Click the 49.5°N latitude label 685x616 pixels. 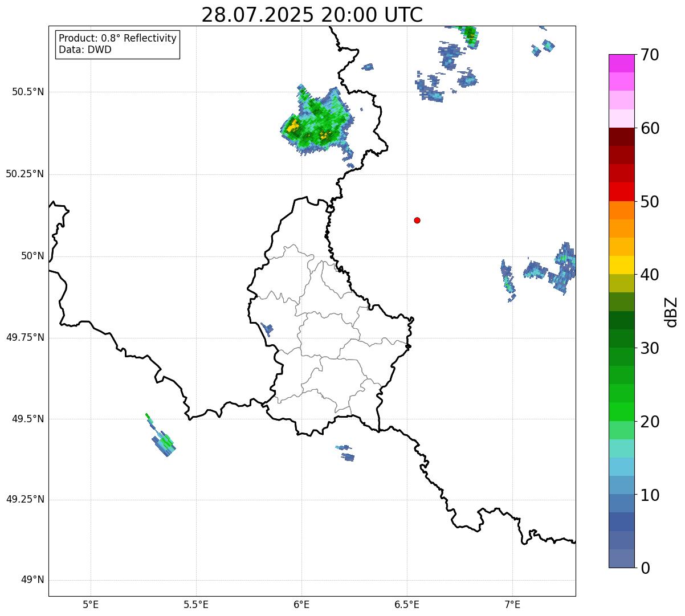pos(27,419)
